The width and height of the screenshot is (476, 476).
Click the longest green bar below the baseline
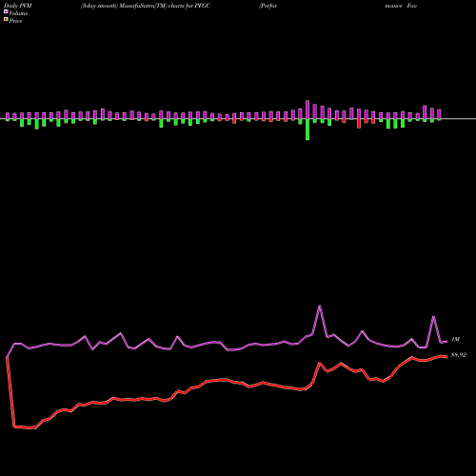pyautogui.click(x=307, y=129)
